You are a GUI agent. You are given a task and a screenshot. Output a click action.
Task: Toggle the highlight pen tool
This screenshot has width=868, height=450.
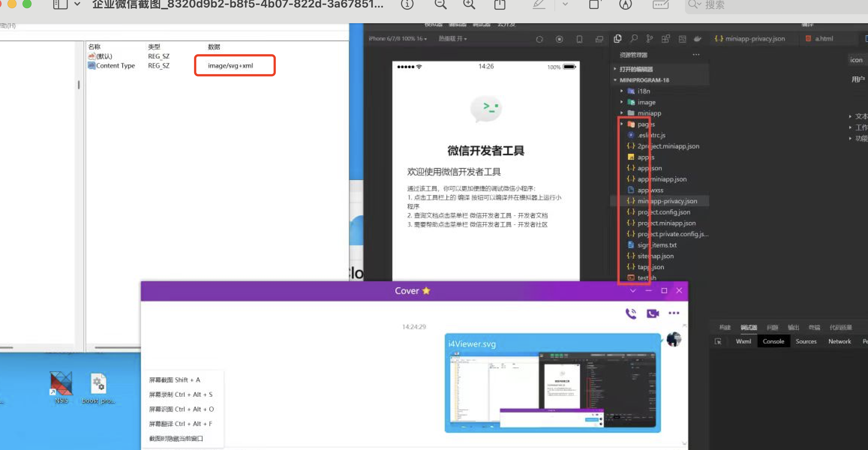539,4
